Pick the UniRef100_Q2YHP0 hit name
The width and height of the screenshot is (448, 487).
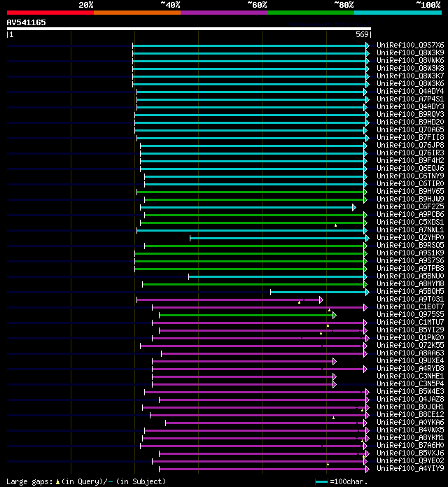coord(410,238)
